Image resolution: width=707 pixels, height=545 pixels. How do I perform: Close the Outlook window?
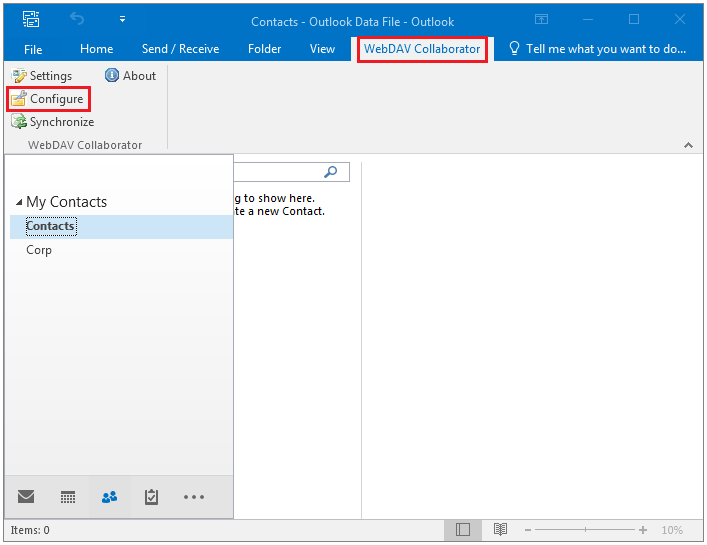[x=680, y=19]
